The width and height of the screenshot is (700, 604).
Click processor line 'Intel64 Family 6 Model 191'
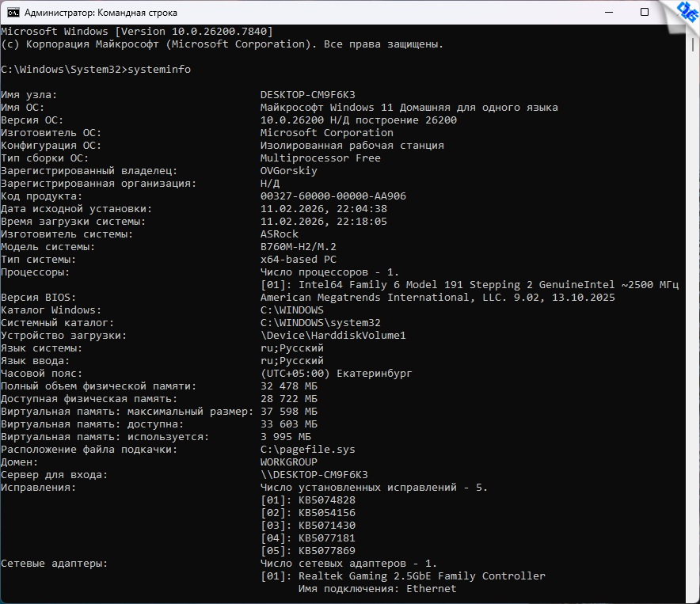[470, 284]
